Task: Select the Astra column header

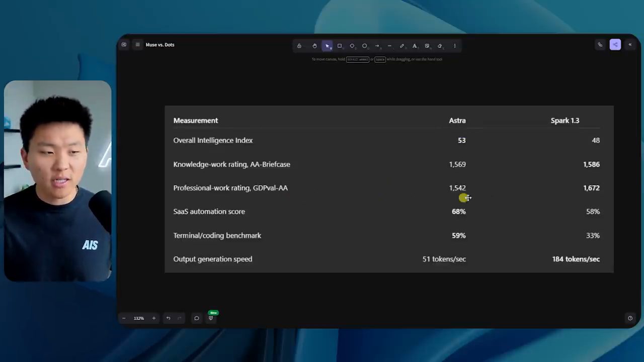Action: click(x=457, y=121)
